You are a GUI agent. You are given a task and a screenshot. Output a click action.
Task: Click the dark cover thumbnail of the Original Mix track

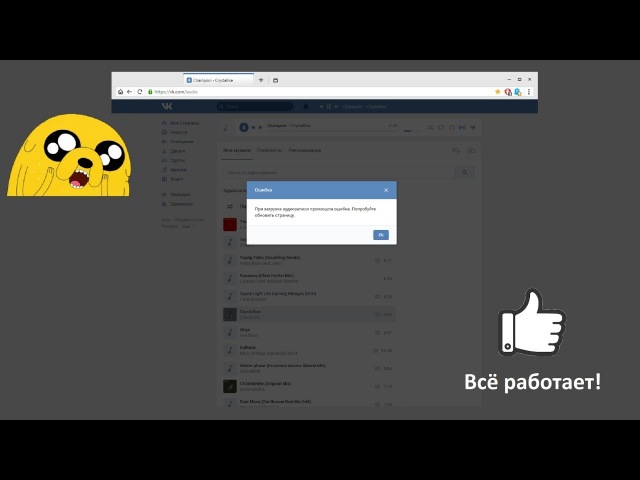(x=230, y=386)
